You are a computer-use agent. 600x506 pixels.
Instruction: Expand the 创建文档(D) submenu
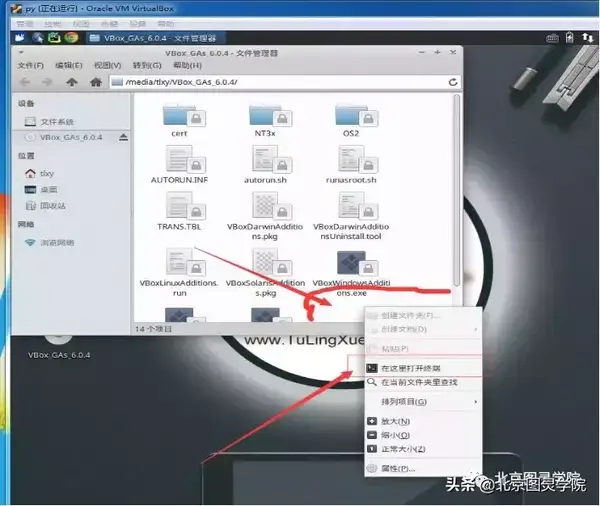pos(423,329)
